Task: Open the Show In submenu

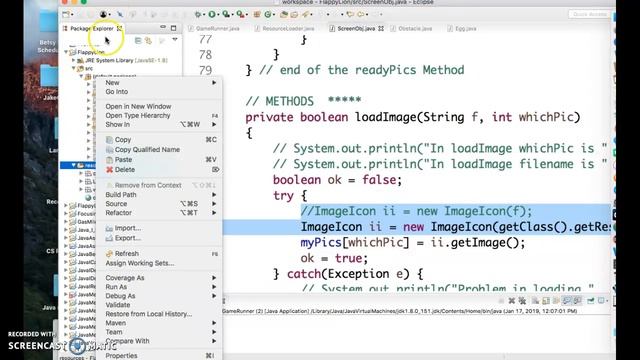Action: pyautogui.click(x=160, y=124)
